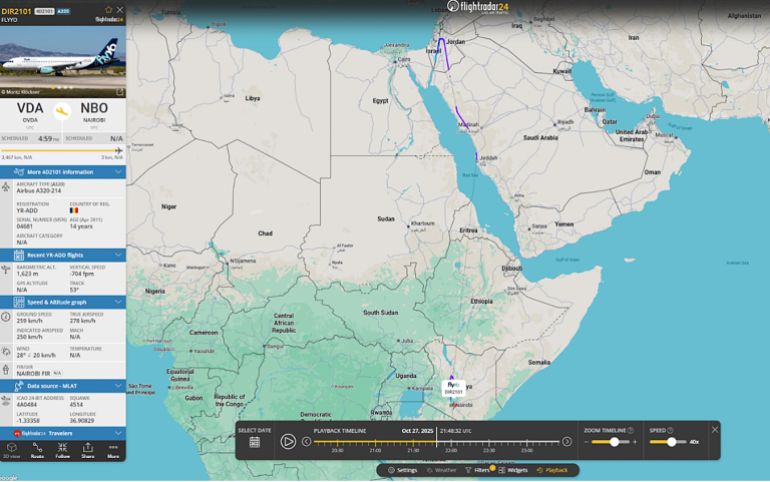Add flight DIR2101 to favorites star
Viewport: 770px width, 482px height.
(108, 10)
